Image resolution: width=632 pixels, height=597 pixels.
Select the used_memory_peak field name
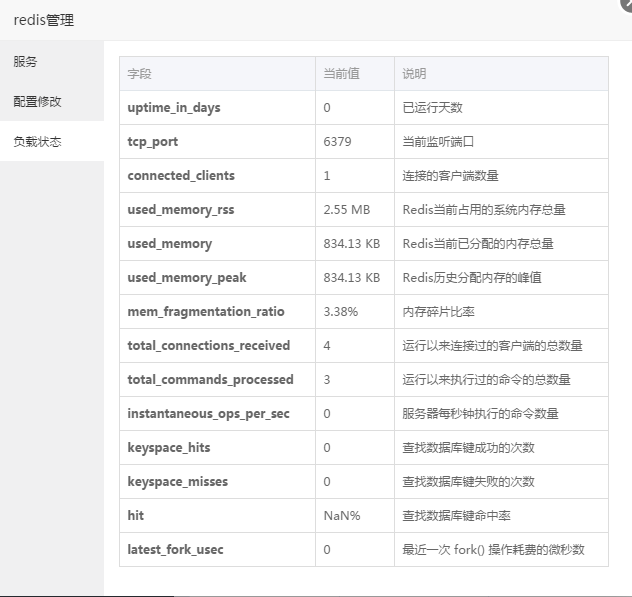(187, 278)
